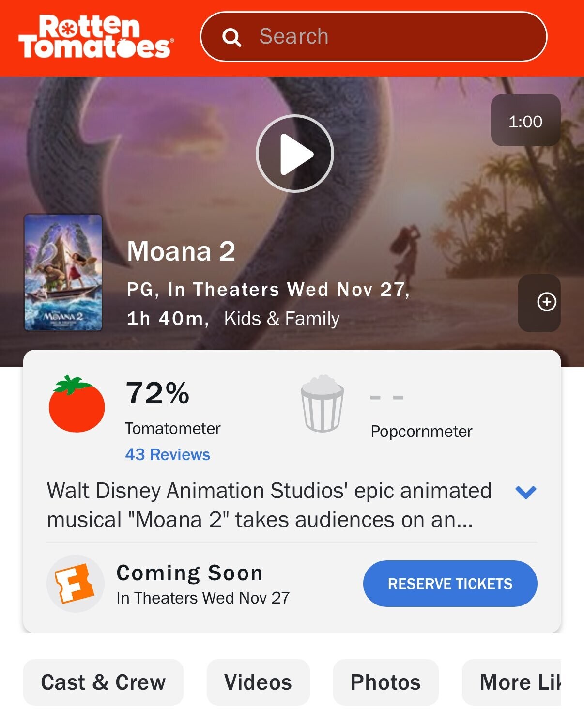Viewport: 584px width, 728px height.
Task: Click the 72% Tomatometer score
Action: point(158,393)
